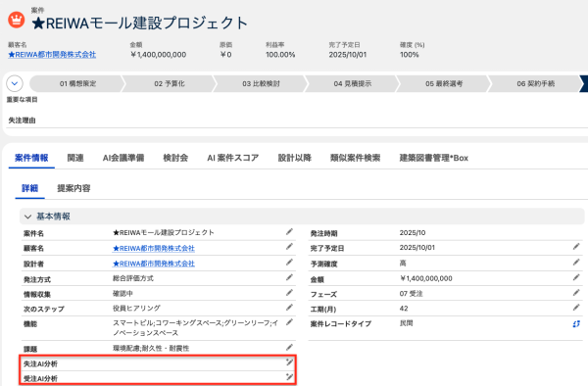
Task: Click the ¥1,400,000,000 amount in header
Action: 158,55
